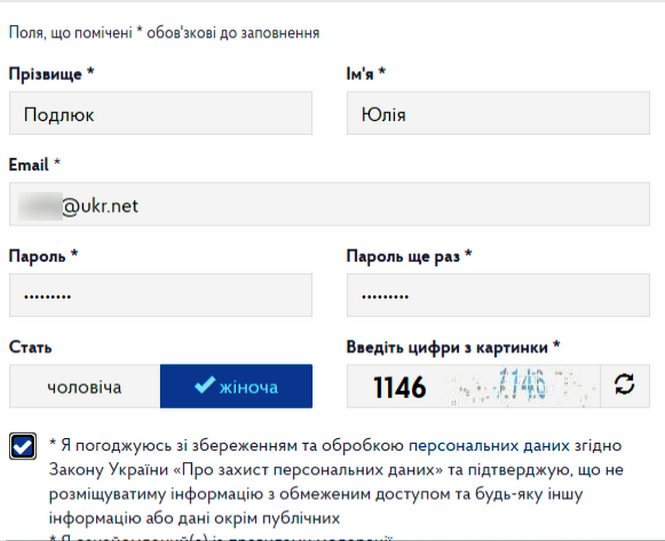Click the Ім'я label
Viewport: 665px width, 541px height.
point(366,73)
